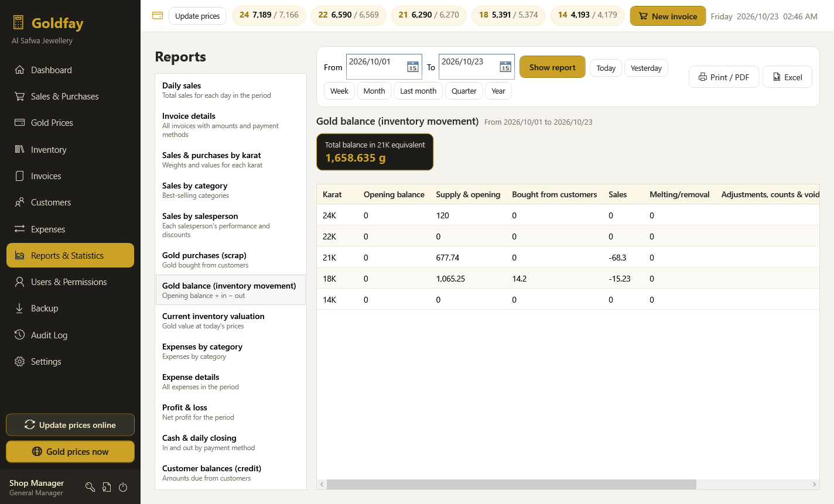This screenshot has height=504, width=834.
Task: View the Customer balances (credit) report
Action: [x=231, y=473]
